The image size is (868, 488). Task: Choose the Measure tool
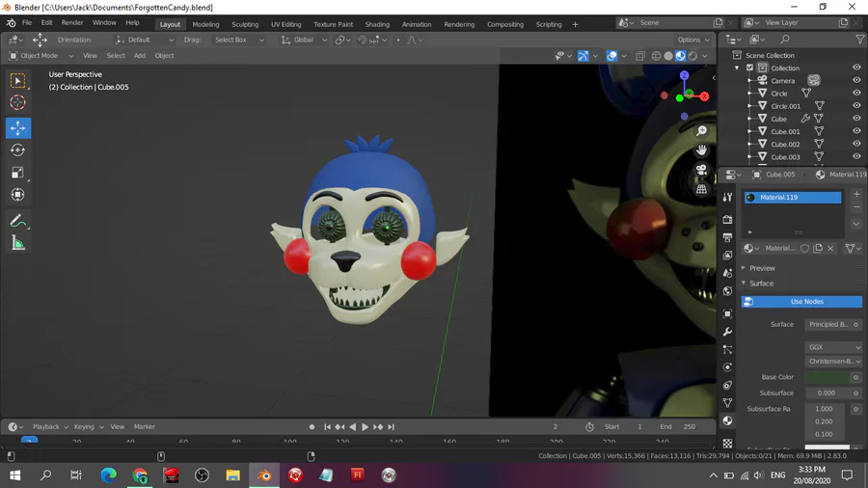[17, 243]
